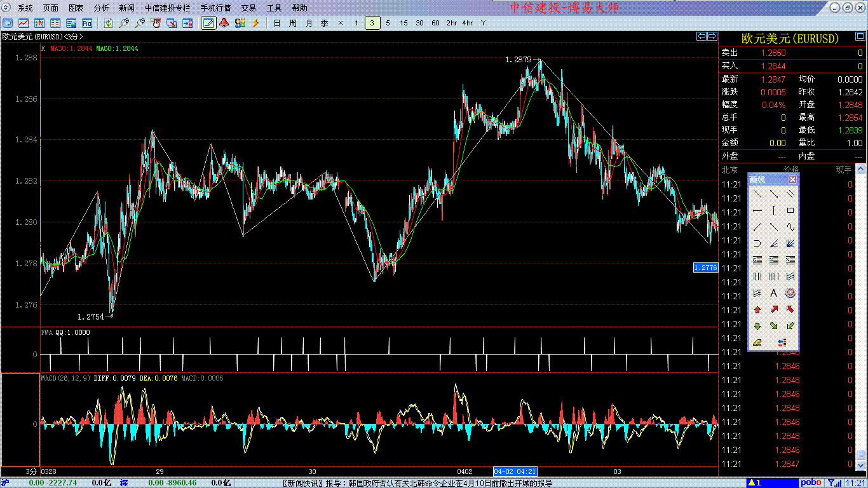Open the line chart view icon
The width and height of the screenshot is (868, 488).
coord(24,23)
